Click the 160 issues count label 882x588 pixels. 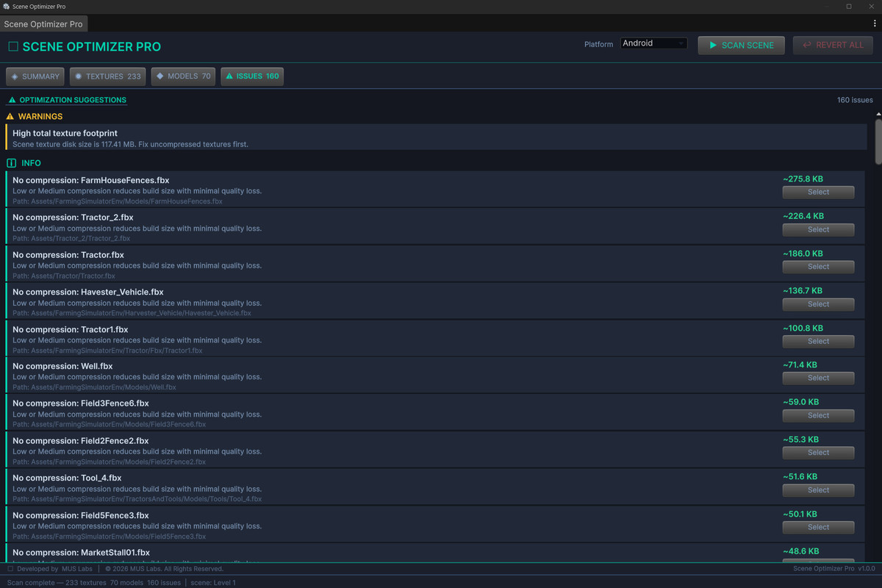tap(855, 100)
